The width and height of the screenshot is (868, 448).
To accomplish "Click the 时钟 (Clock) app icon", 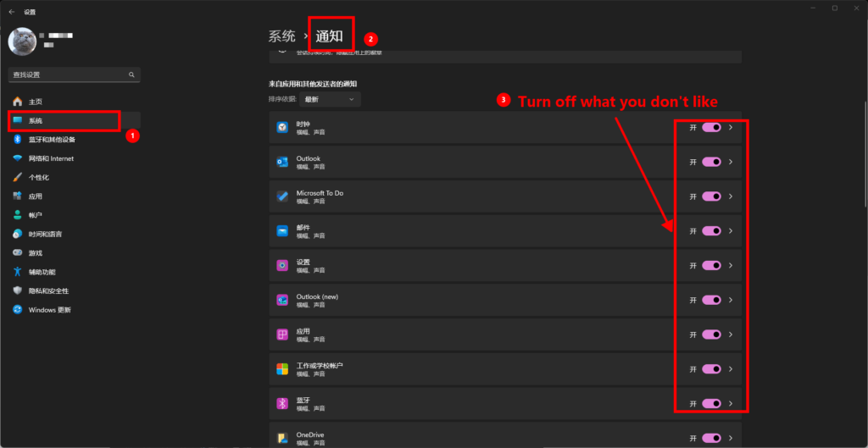I will [282, 127].
